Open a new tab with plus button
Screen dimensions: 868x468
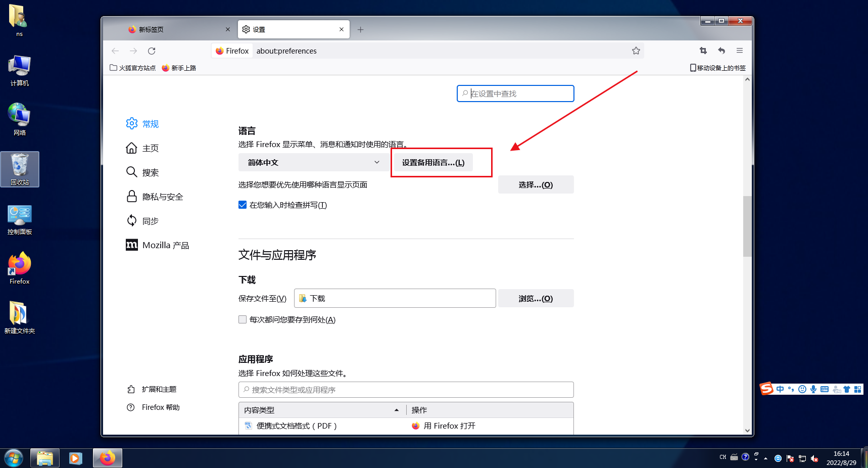(x=361, y=29)
